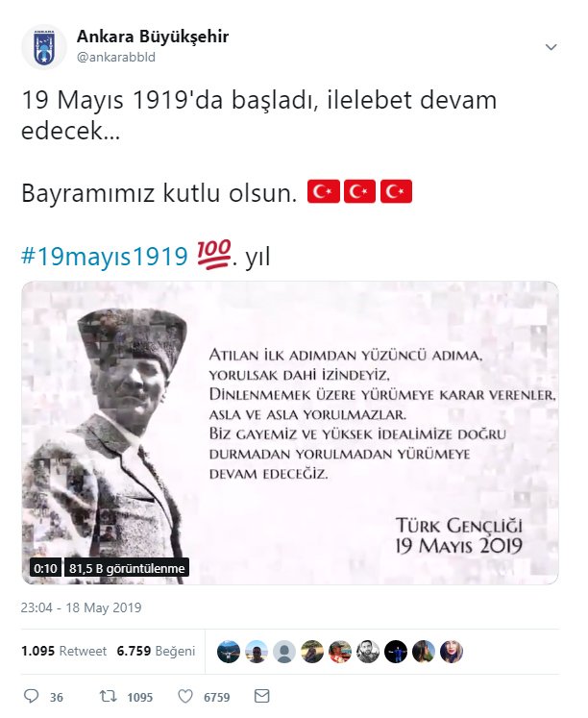This screenshot has height=718, width=588.
Task: Open the #19mayıs1919 hashtag
Action: pos(105,256)
